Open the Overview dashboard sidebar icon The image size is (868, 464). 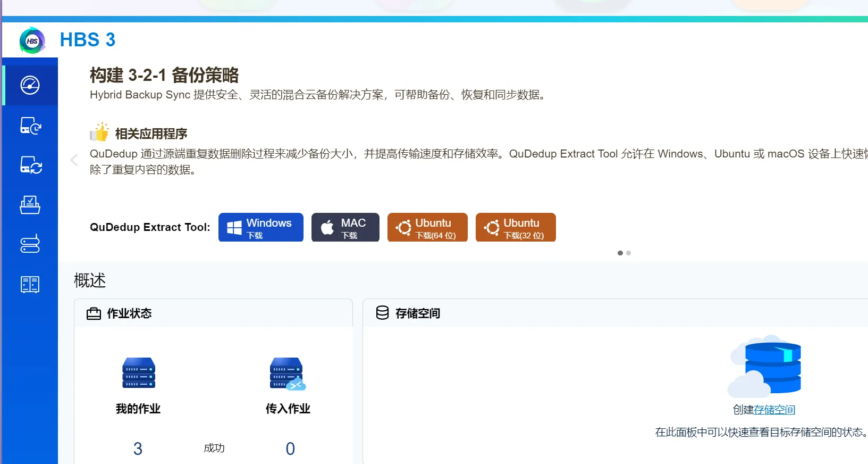coord(30,85)
